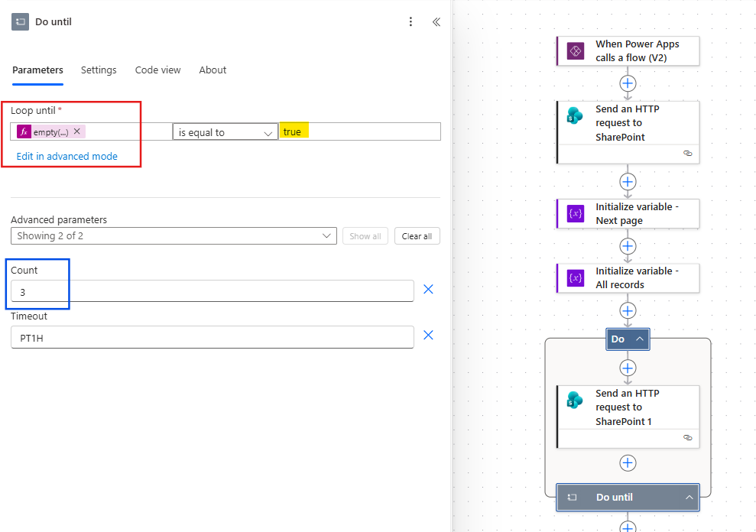The height and width of the screenshot is (532, 756).
Task: Click variable icon on All records card
Action: click(x=576, y=277)
